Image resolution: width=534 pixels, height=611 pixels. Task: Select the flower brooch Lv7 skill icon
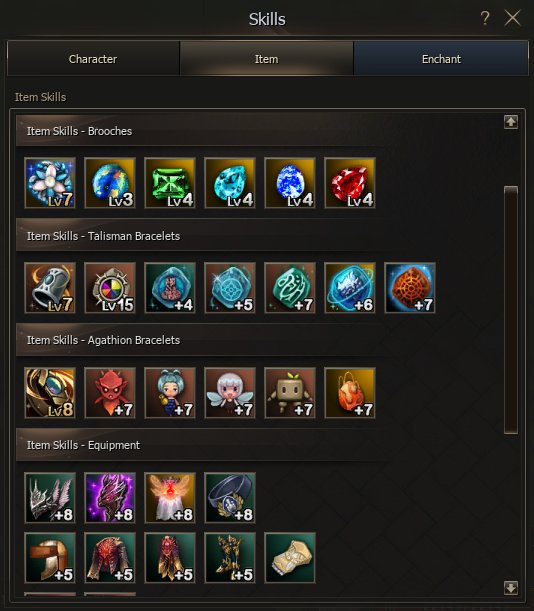pos(50,183)
